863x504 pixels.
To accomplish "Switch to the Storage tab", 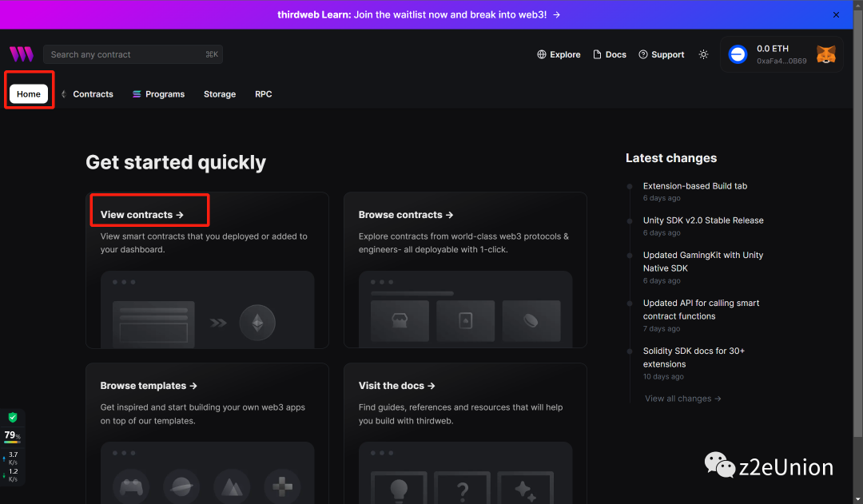I will tap(220, 93).
